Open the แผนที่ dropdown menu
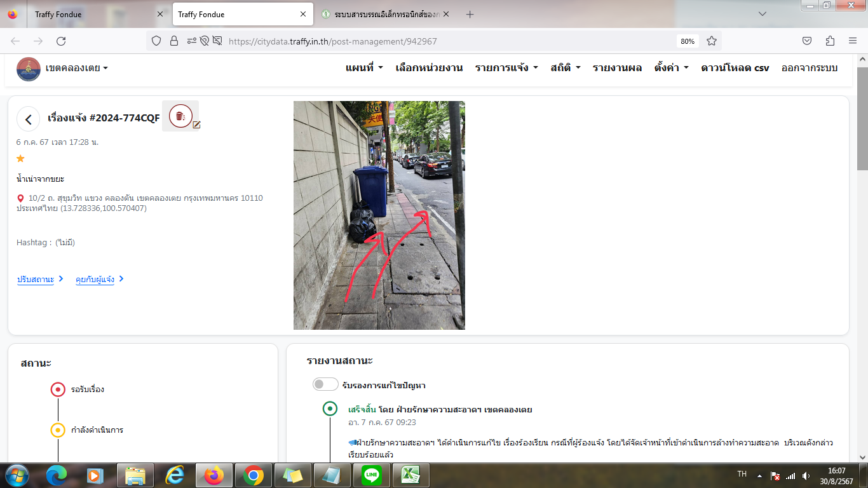The height and width of the screenshot is (488, 868). (364, 68)
